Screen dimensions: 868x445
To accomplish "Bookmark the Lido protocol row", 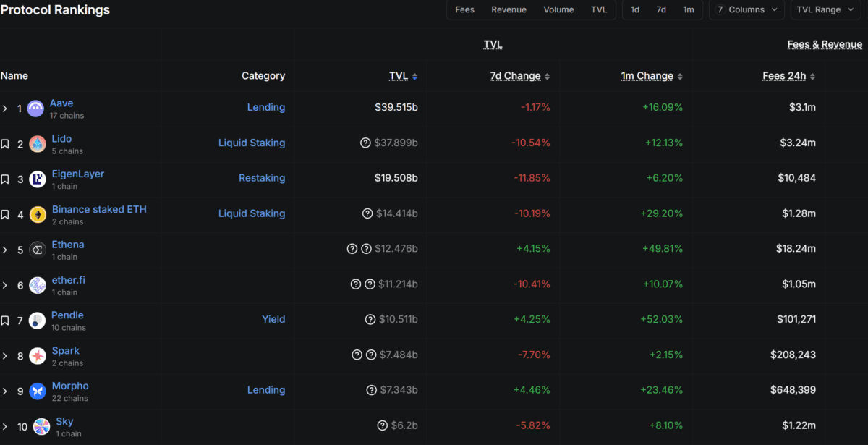I will point(5,144).
